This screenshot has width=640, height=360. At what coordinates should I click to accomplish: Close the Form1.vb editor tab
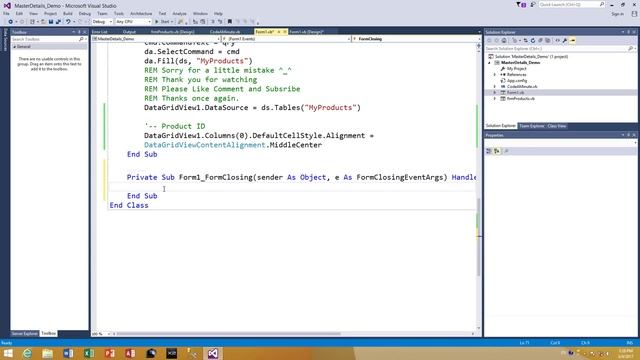pos(285,32)
